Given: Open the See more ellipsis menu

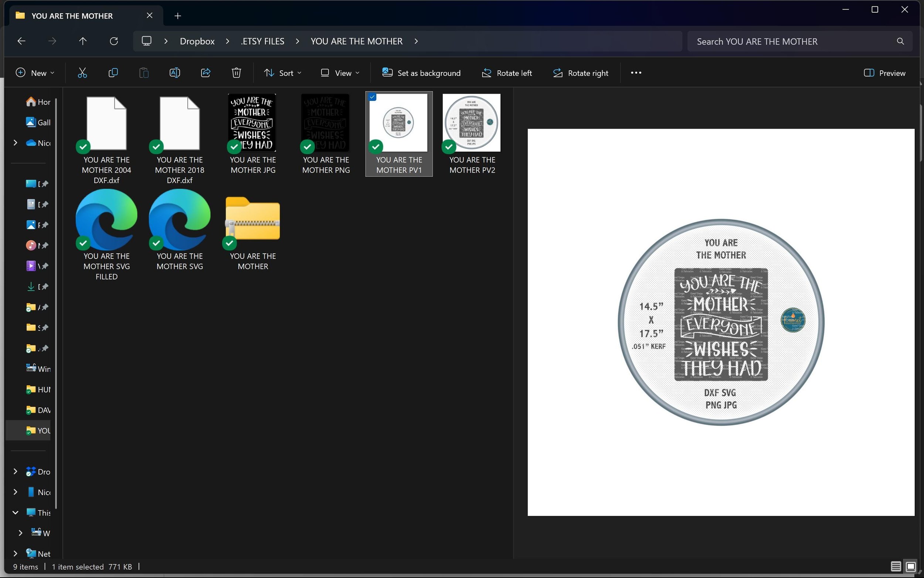Looking at the screenshot, I should (x=636, y=72).
